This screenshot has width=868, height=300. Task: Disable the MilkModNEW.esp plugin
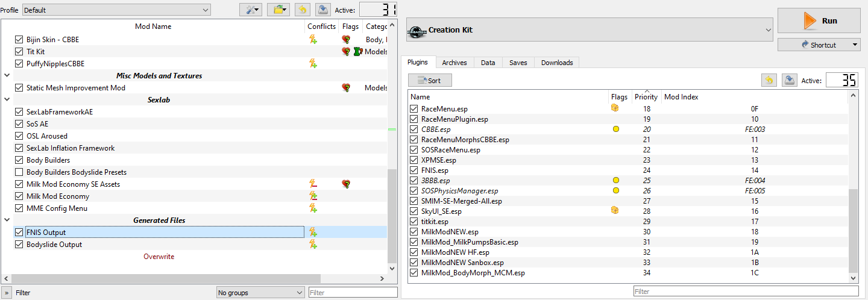tap(414, 232)
